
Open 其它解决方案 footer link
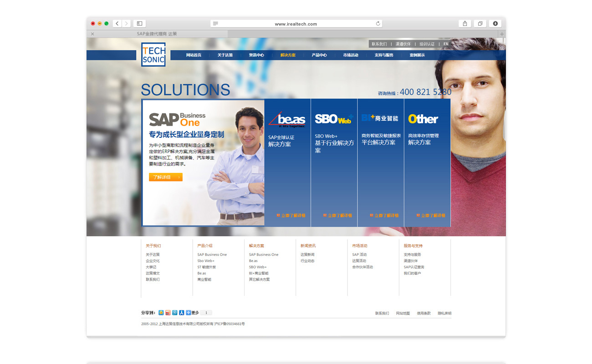click(259, 279)
